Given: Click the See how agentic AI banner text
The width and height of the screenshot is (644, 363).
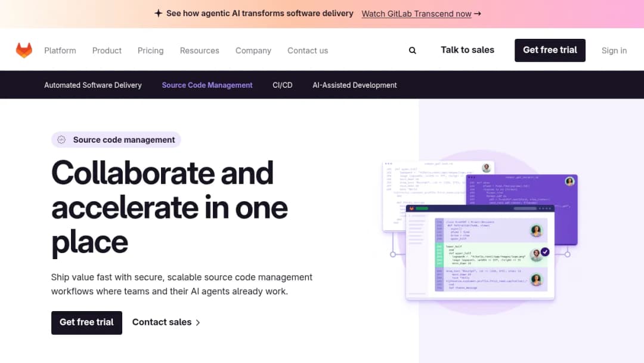Looking at the screenshot, I should coord(259,13).
